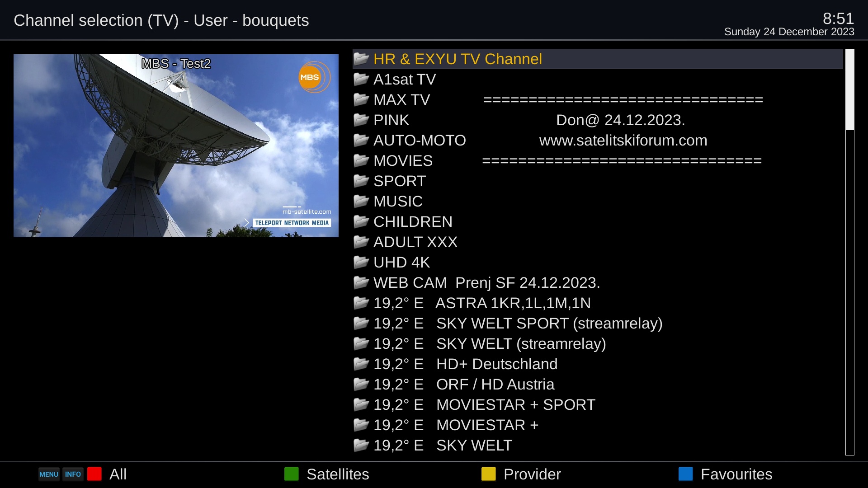Switch to blue Favourites view
The image size is (868, 488).
(x=725, y=474)
